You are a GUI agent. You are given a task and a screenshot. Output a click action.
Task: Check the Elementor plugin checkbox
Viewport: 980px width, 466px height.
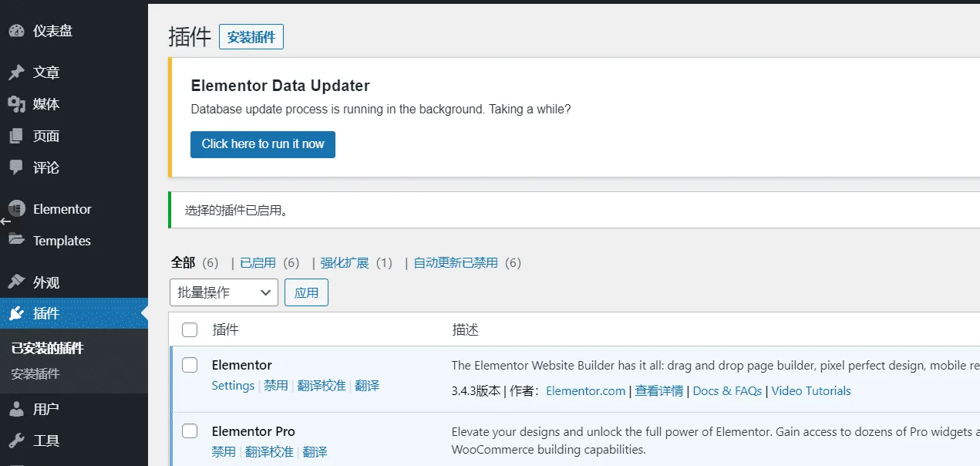pos(190,365)
